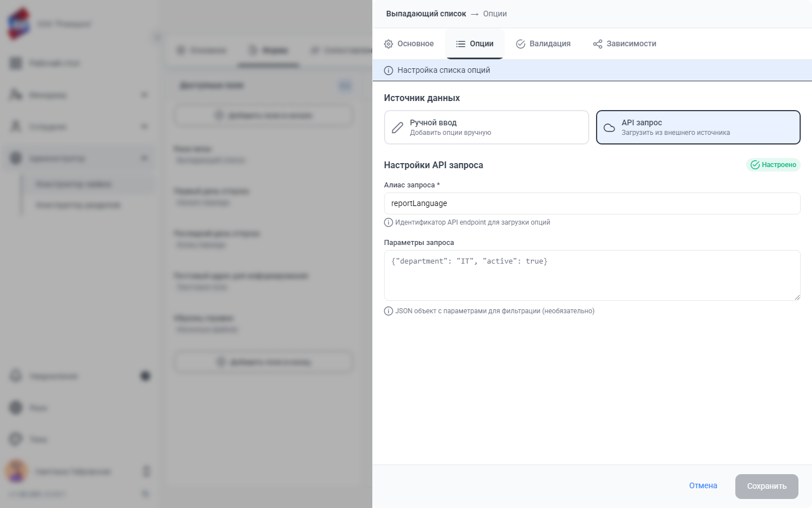Viewport: 812px width, 508px height.
Task: Open the Зависимости tab
Action: (x=625, y=44)
